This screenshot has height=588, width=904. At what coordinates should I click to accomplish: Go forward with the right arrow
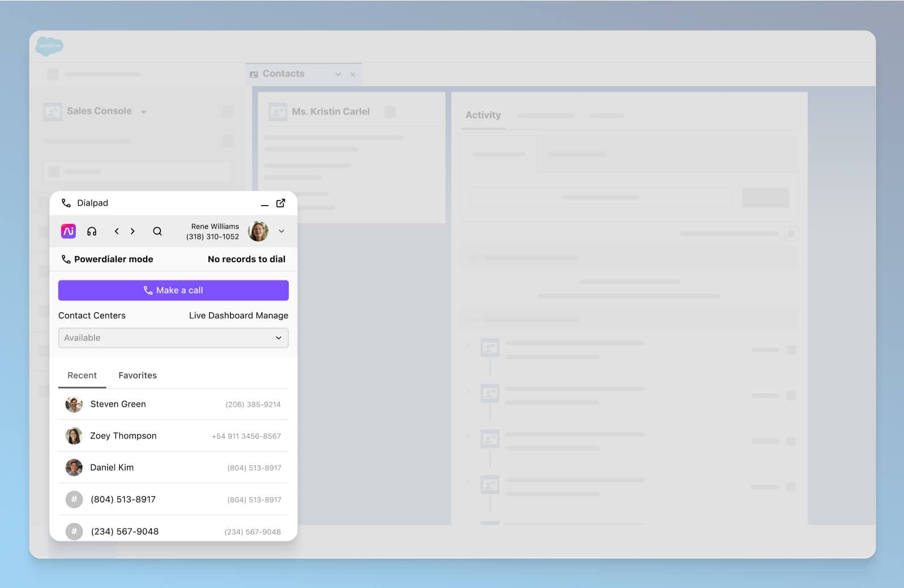pyautogui.click(x=133, y=231)
